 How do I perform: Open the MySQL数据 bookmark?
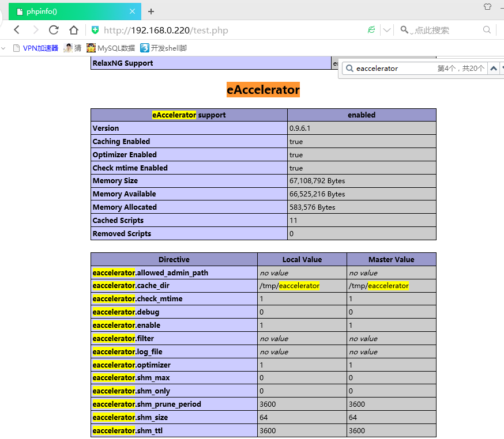tap(111, 48)
